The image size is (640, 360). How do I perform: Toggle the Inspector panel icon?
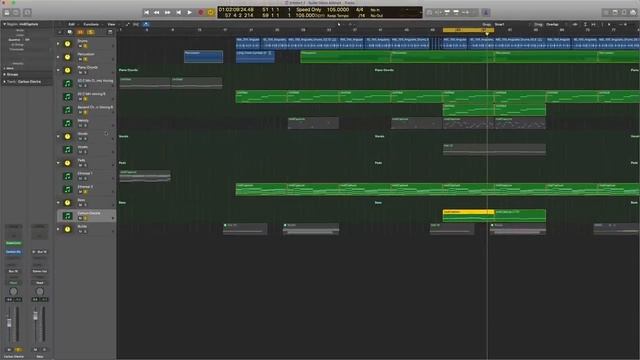coord(17,13)
